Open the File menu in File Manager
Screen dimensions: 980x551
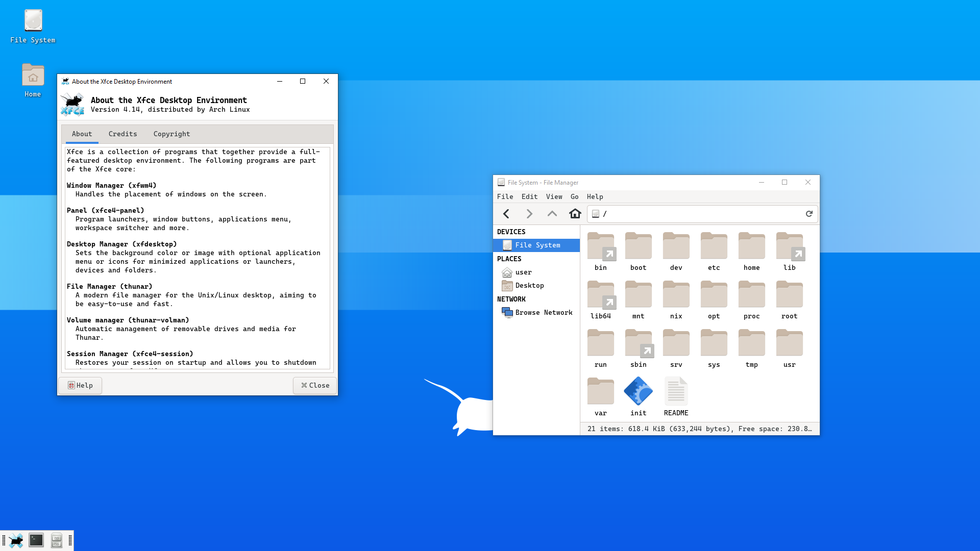[x=505, y=197]
